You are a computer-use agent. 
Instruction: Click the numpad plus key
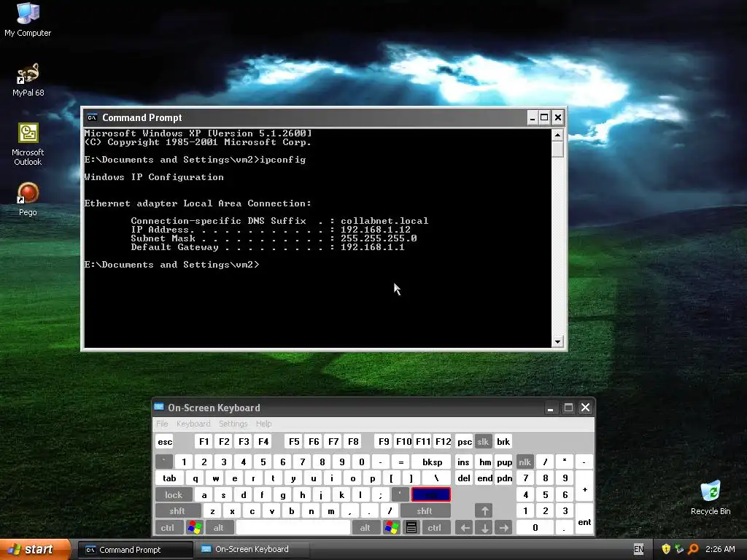click(x=584, y=486)
